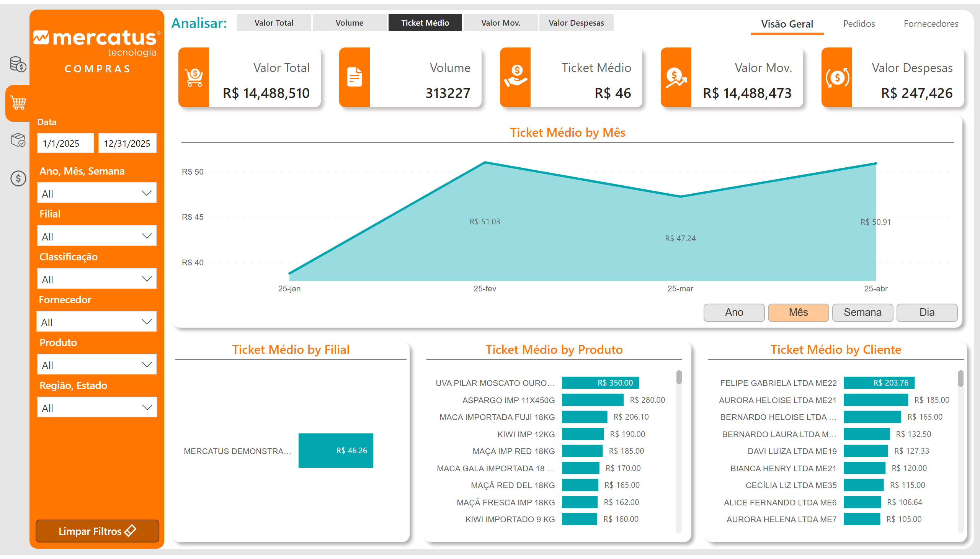Open the Fornecedores tab
Viewport: 980px width, 559px height.
(x=931, y=24)
